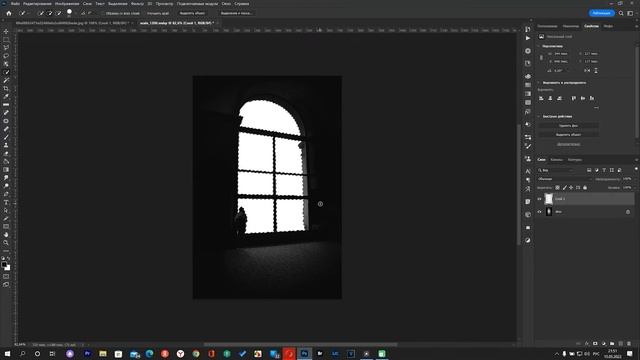The image size is (640, 360).
Task: Click the 'Выделить объект' button in options bar
Action: pyautogui.click(x=192, y=13)
